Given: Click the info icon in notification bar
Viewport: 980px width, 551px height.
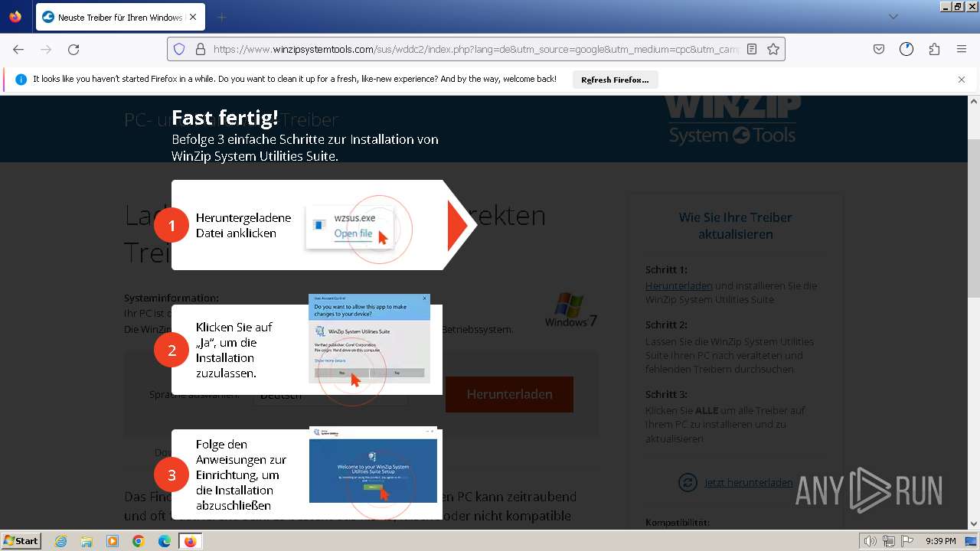Looking at the screenshot, I should tap(21, 80).
